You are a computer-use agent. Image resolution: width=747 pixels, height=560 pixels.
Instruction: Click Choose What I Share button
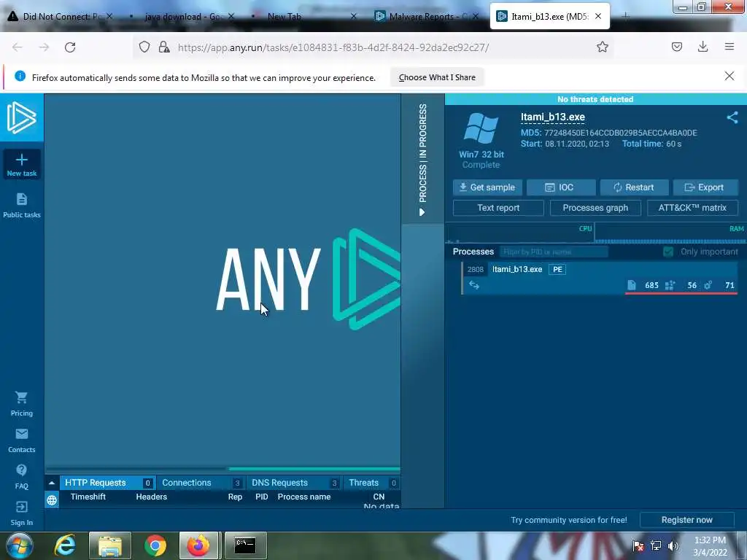pos(437,77)
